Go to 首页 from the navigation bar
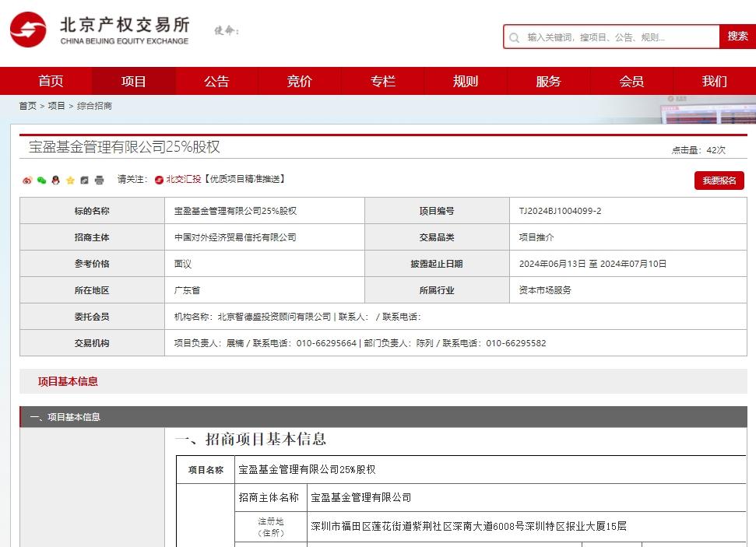The width and height of the screenshot is (756, 547). tap(50, 81)
